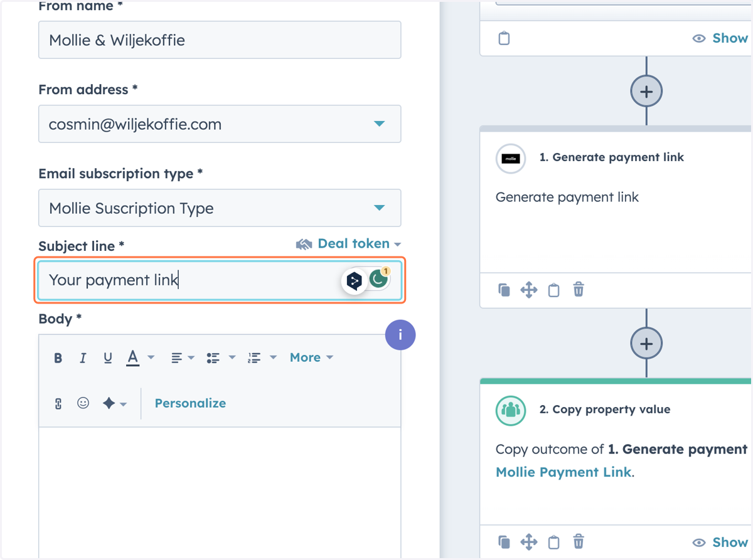Insert a link with the link icon
This screenshot has height=560, width=753.
click(58, 403)
